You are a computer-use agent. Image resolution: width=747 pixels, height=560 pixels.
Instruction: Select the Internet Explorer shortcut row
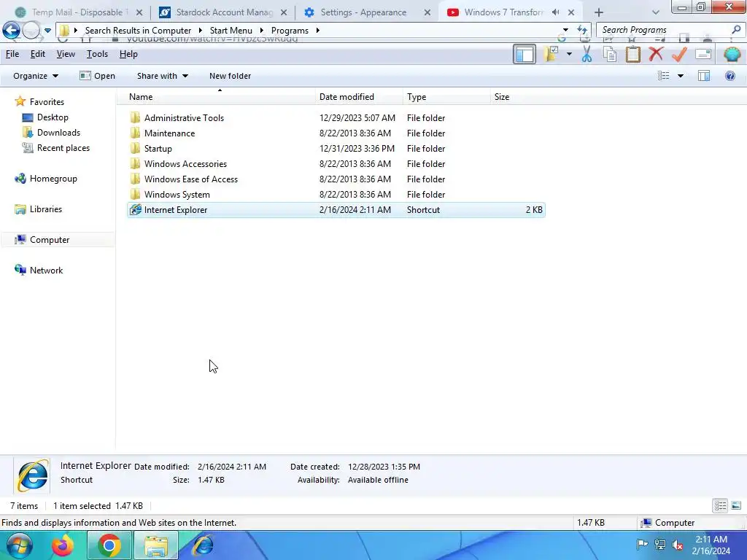point(336,209)
